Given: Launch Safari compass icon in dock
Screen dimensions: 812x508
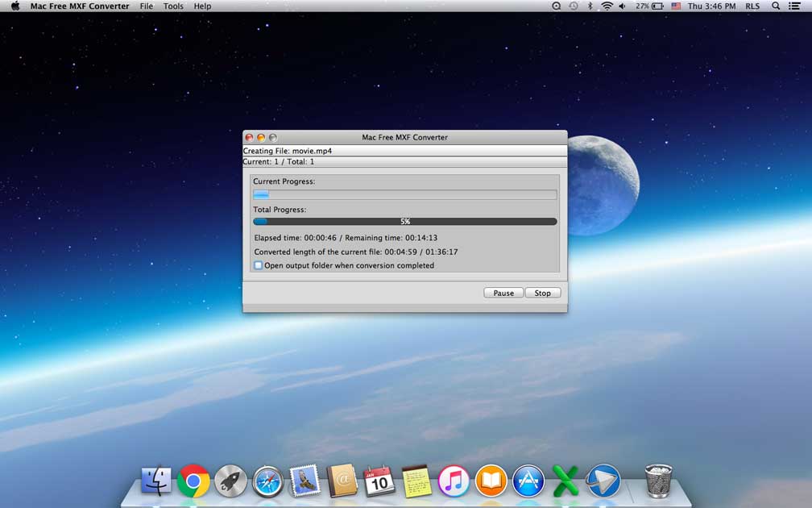Looking at the screenshot, I should click(x=267, y=481).
